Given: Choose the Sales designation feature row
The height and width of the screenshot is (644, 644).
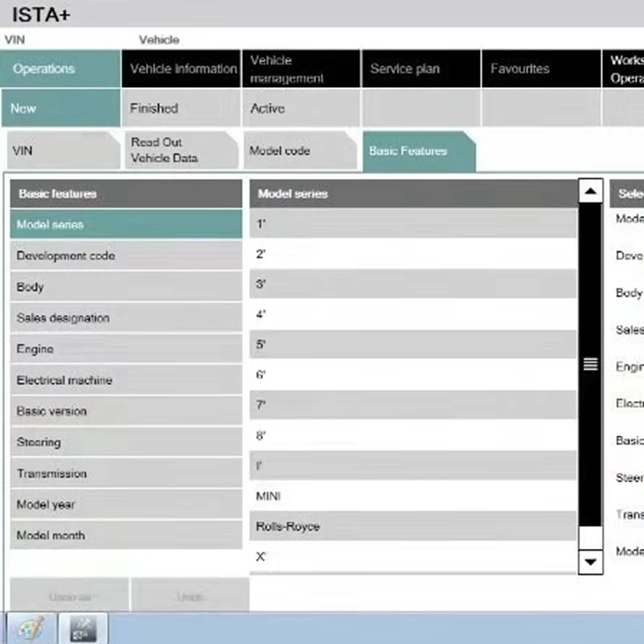Looking at the screenshot, I should click(x=126, y=317).
